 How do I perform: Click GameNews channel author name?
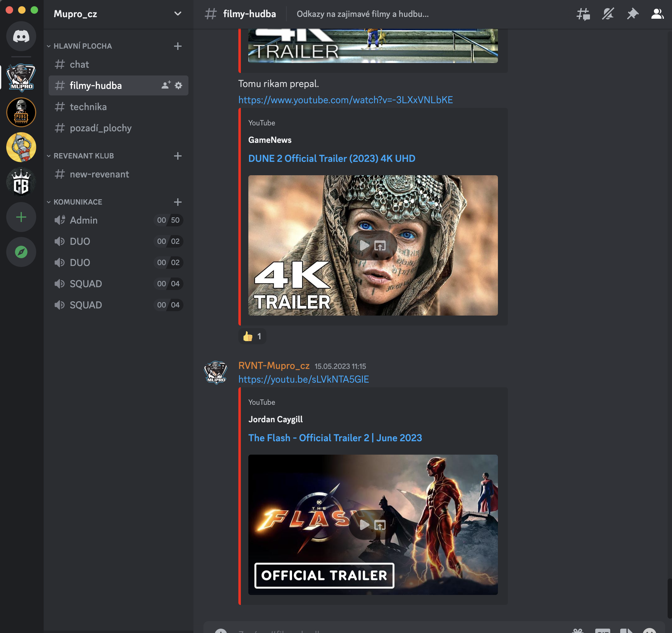(270, 140)
